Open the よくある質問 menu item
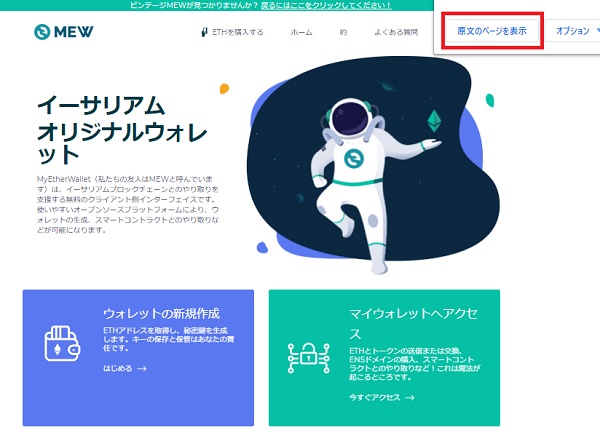Screen dimensions: 600x438 [x=396, y=32]
